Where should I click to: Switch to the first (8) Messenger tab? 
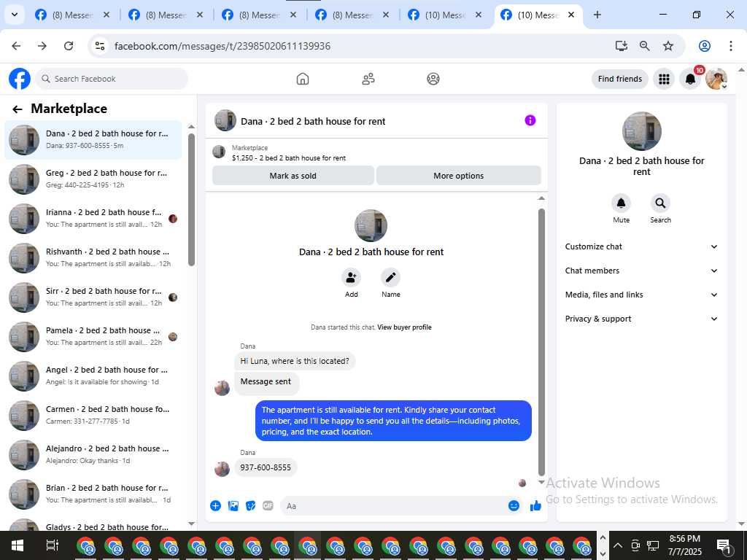[x=72, y=15]
